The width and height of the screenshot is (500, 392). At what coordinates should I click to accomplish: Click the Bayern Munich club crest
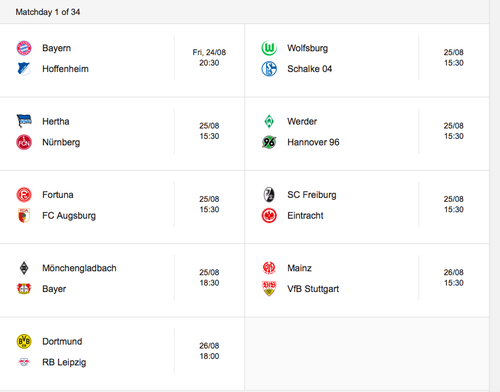click(x=24, y=48)
